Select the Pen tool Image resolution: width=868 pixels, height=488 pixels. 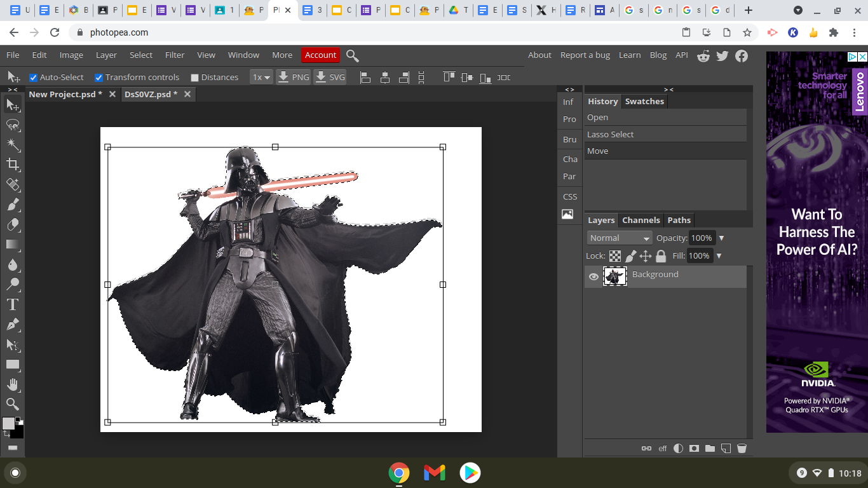point(13,325)
